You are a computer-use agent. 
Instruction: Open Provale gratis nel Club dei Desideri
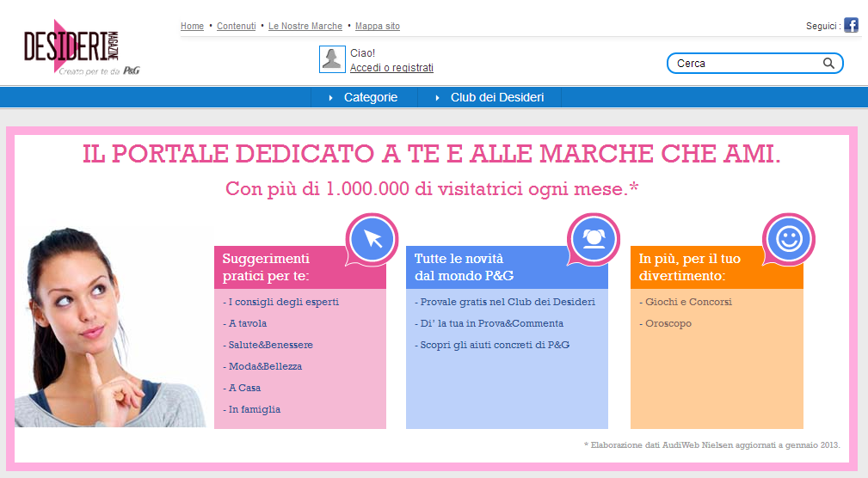click(x=505, y=302)
